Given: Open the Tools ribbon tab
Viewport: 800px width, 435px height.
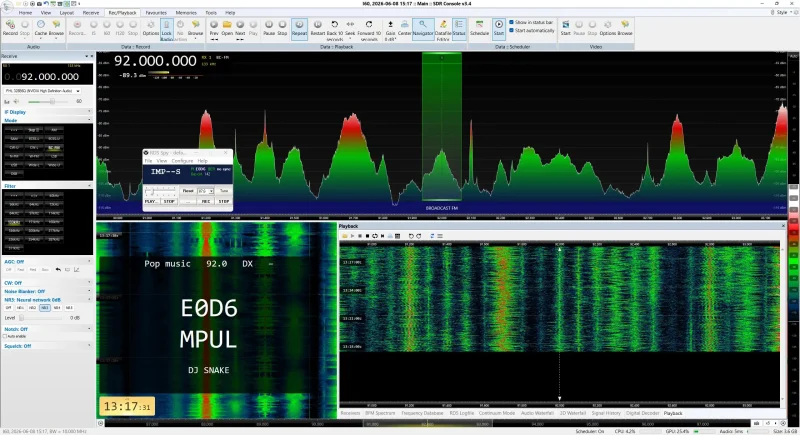Looking at the screenshot, I should 211,13.
